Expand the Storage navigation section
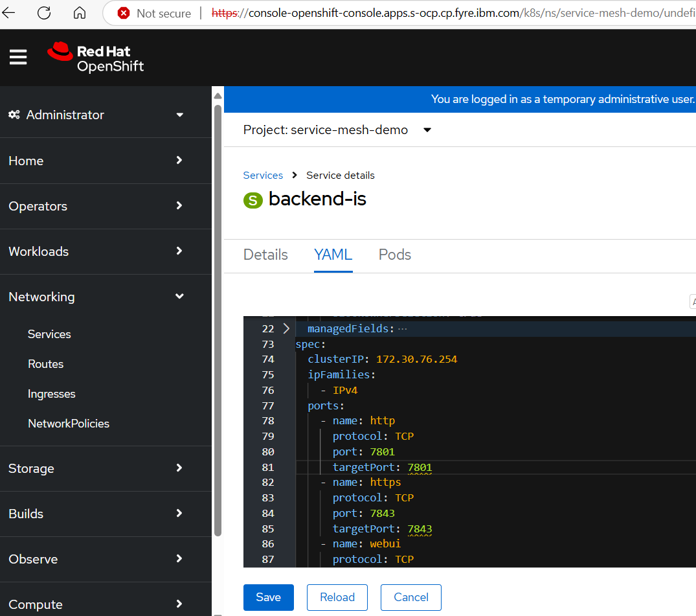This screenshot has height=616, width=696. [x=96, y=468]
